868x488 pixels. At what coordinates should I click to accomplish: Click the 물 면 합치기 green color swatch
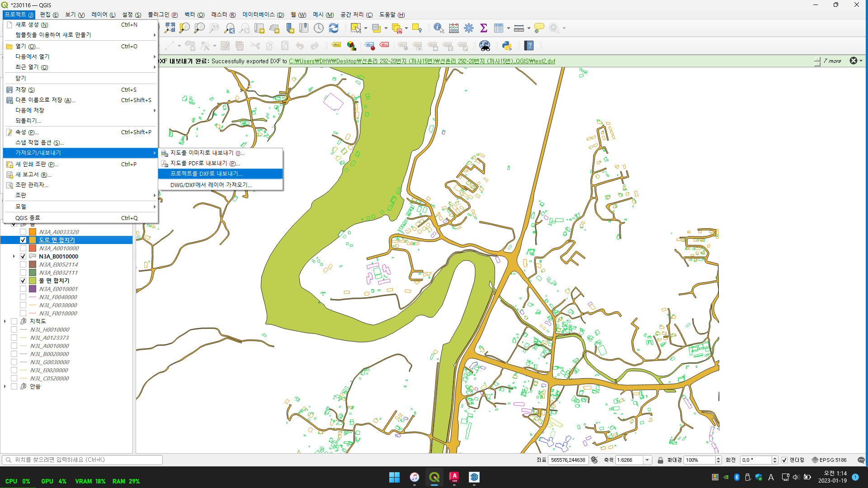click(33, 281)
